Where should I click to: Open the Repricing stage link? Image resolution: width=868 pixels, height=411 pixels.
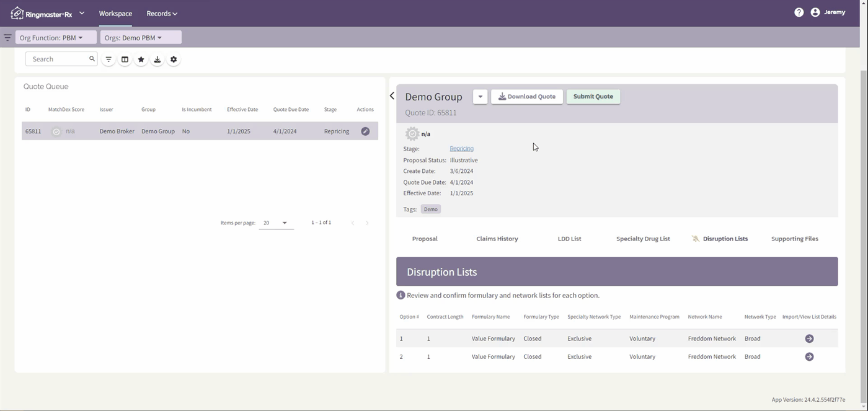click(x=461, y=149)
